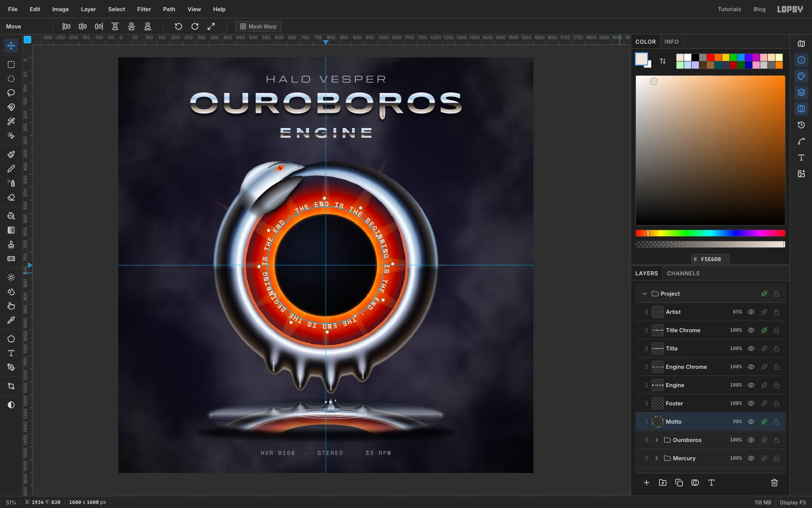Select the Crop tool

point(11,387)
